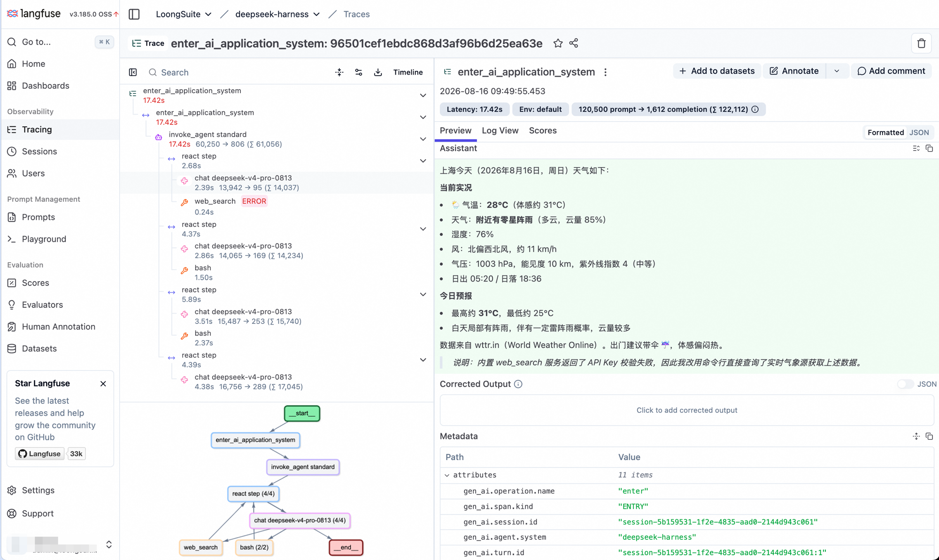Dismiss the Star Langfuse card

pyautogui.click(x=103, y=384)
